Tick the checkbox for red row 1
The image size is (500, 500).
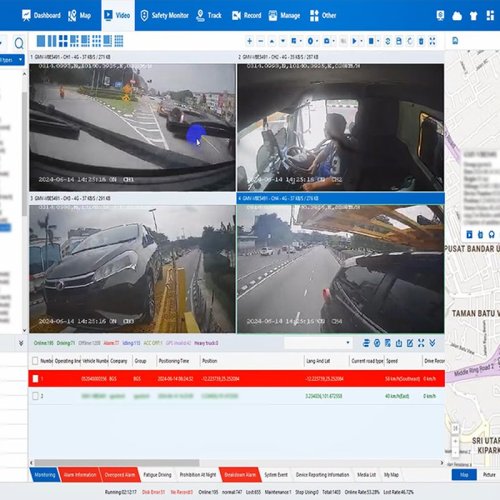coord(35,379)
